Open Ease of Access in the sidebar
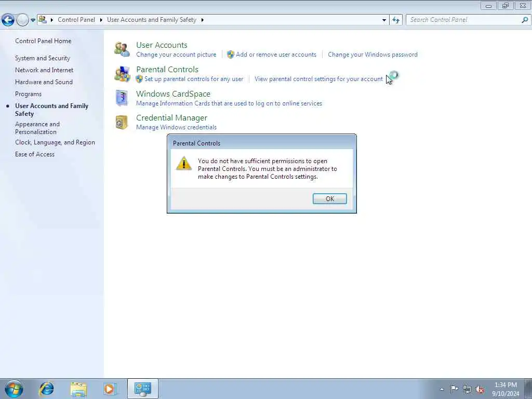 [35, 154]
